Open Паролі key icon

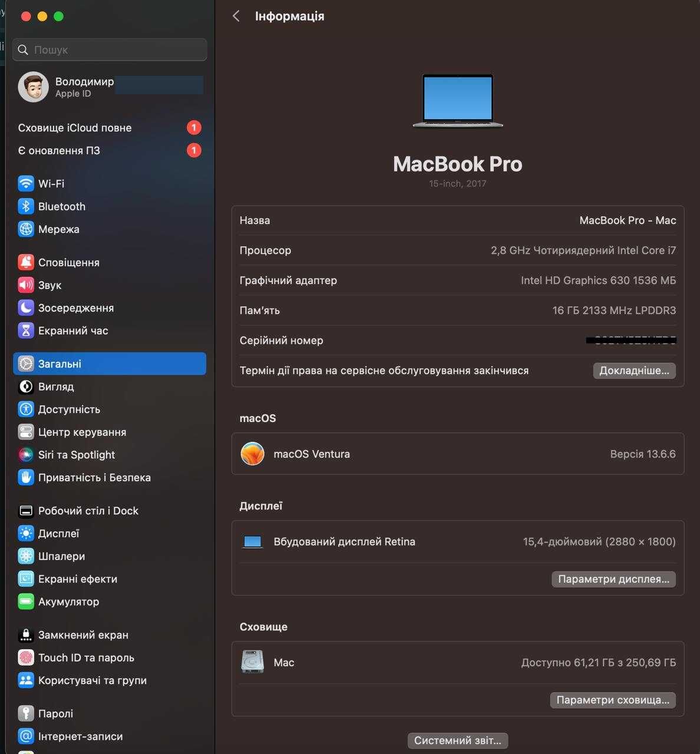point(26,713)
